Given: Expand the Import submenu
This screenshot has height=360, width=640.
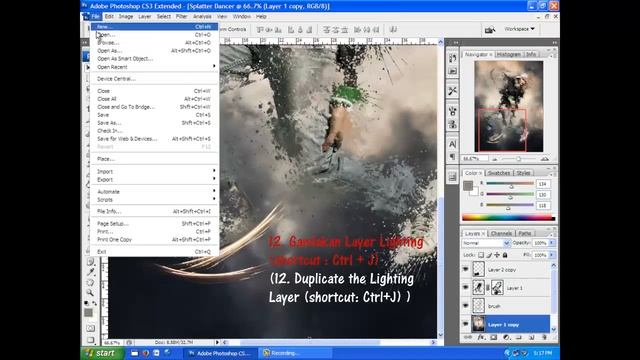Looking at the screenshot, I should [x=155, y=171].
